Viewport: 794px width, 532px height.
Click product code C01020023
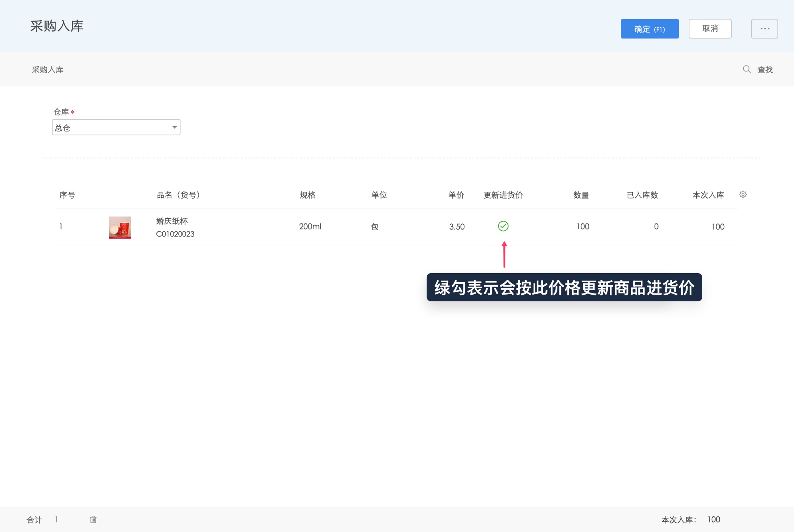[x=175, y=234]
